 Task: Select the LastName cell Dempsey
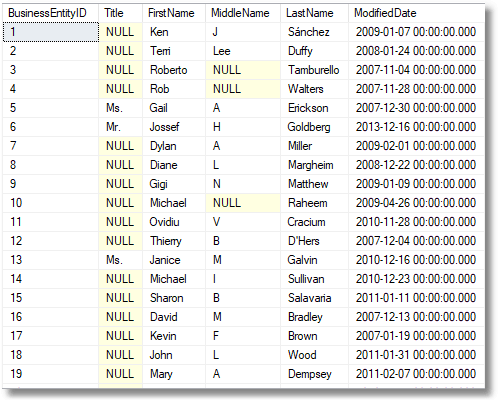(315, 374)
